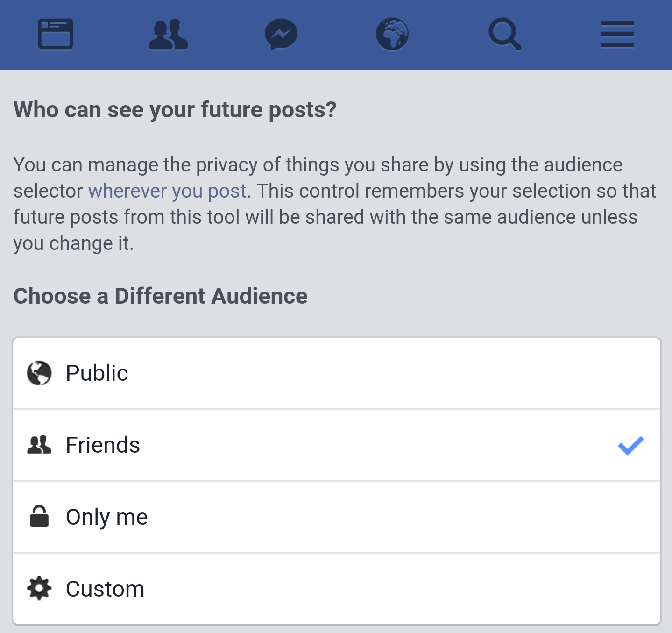Switch to the Friend Requests tab
Screen dimensions: 672x633
point(168,34)
